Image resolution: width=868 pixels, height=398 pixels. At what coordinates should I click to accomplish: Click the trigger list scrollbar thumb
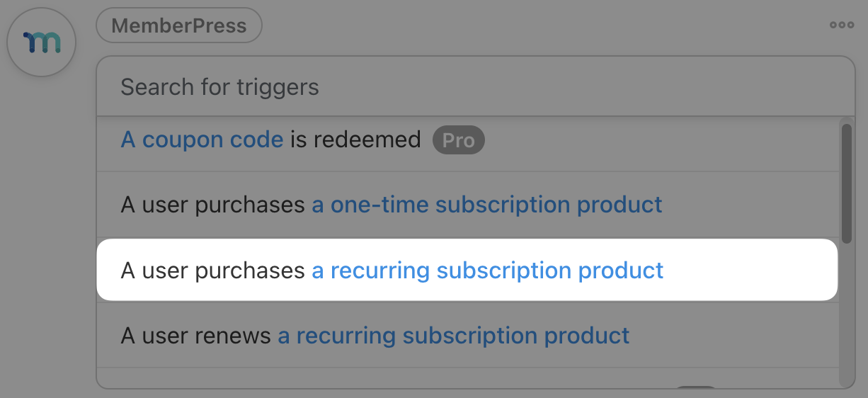(x=846, y=184)
